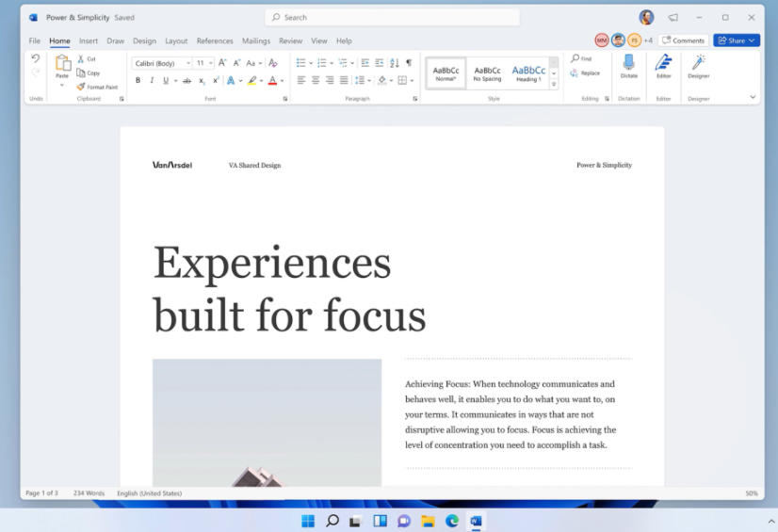Launch the Designer tool
This screenshot has height=532, width=778.
pyautogui.click(x=698, y=63)
